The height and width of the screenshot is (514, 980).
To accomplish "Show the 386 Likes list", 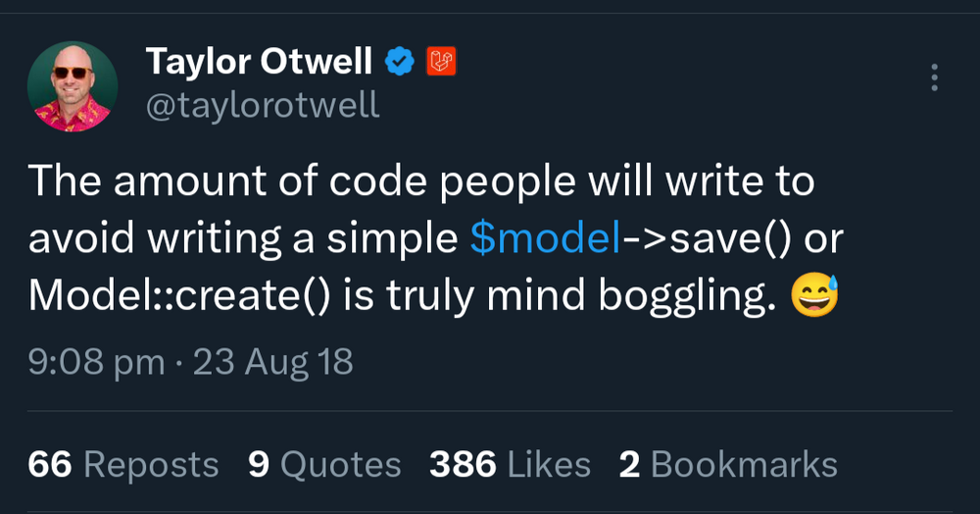I will [x=510, y=464].
